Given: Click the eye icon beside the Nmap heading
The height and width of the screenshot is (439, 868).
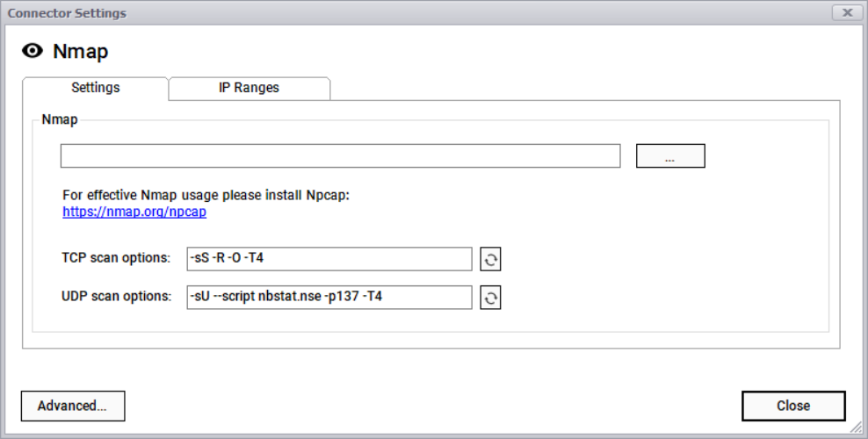Looking at the screenshot, I should click(33, 51).
